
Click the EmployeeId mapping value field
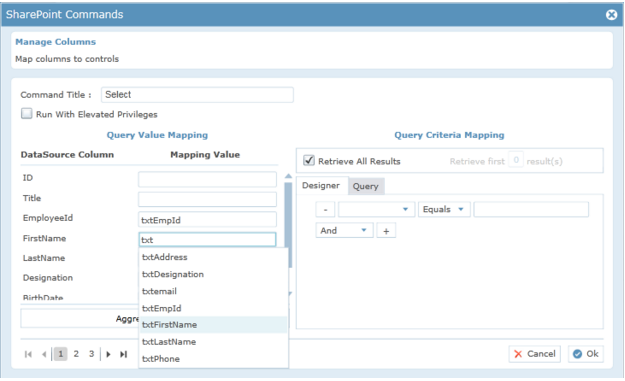pos(207,220)
